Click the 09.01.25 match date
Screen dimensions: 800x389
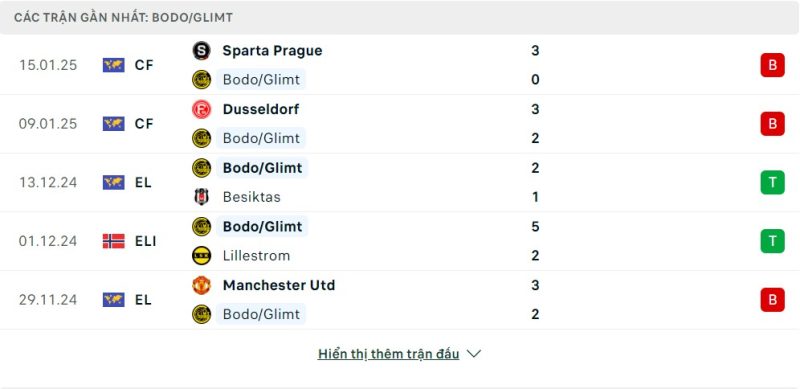pyautogui.click(x=48, y=124)
